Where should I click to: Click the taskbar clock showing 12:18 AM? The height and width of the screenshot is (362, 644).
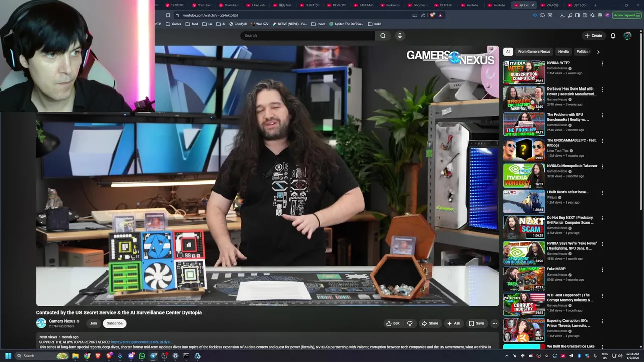click(x=632, y=356)
